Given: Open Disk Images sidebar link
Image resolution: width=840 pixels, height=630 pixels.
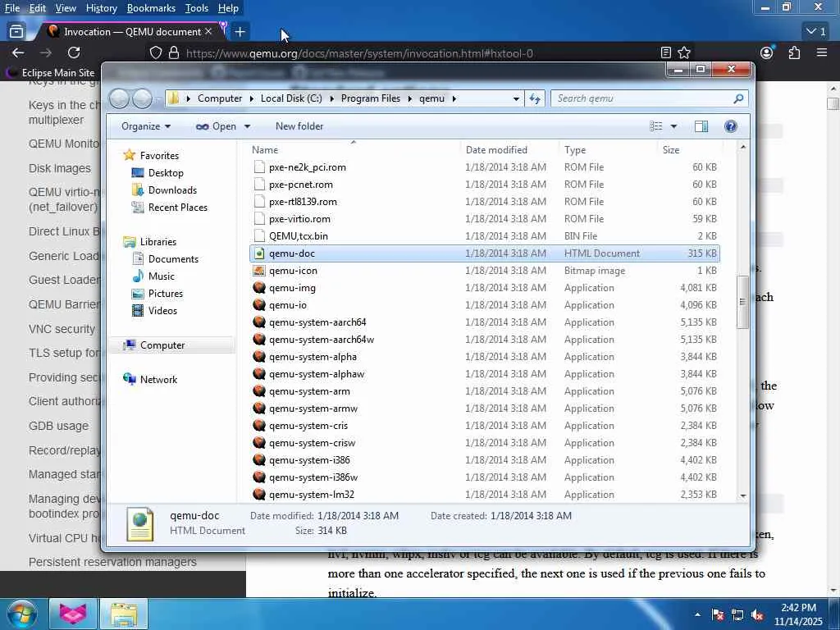Looking at the screenshot, I should (59, 168).
